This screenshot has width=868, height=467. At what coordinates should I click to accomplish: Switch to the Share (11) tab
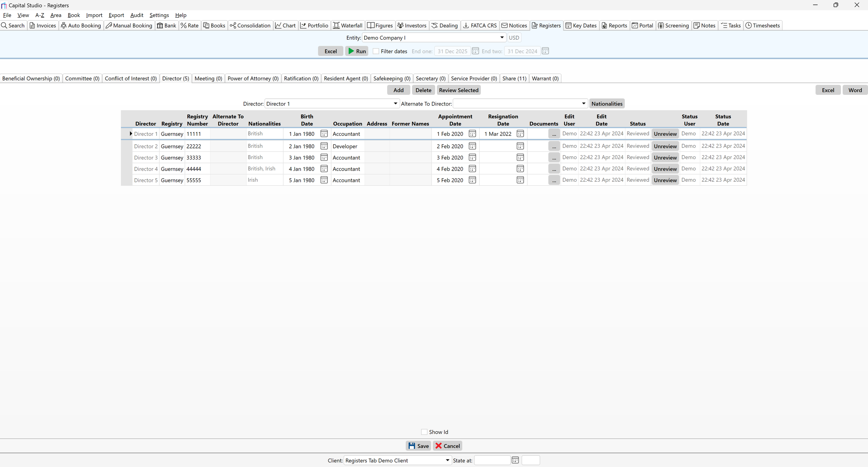coord(514,79)
